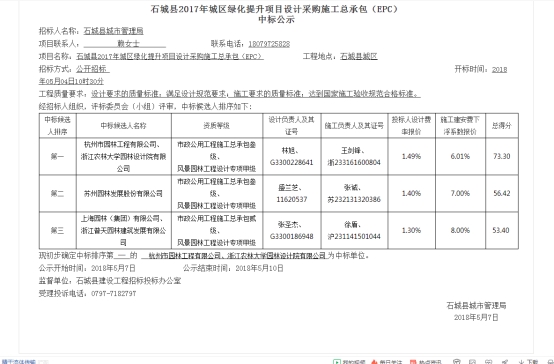Click the 73.30 total score cell
554x364 pixels.
point(502,156)
